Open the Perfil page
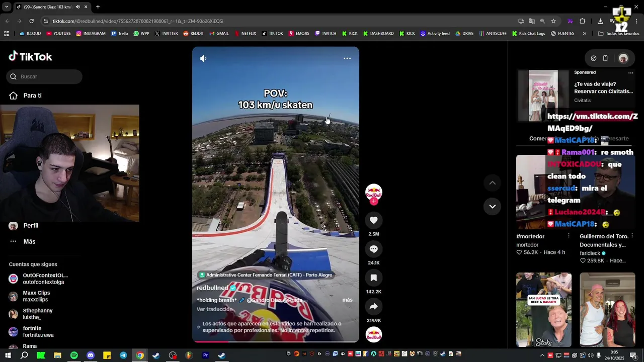 (31, 226)
